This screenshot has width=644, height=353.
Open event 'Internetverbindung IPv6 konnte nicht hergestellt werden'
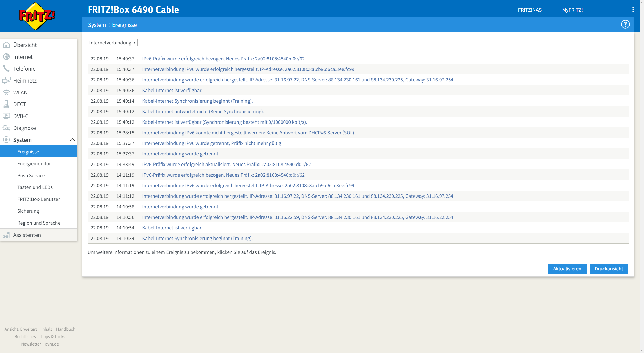[x=248, y=133]
